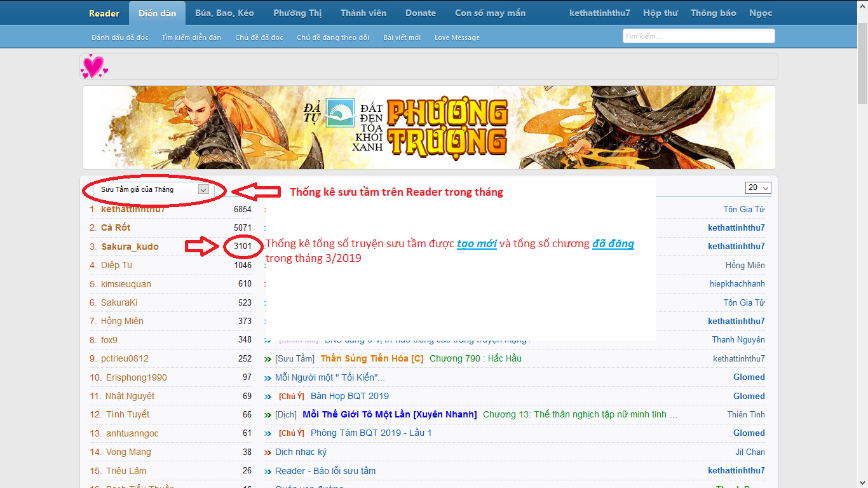
Task: Click the "Tìm kiếm" search box
Action: [x=698, y=36]
